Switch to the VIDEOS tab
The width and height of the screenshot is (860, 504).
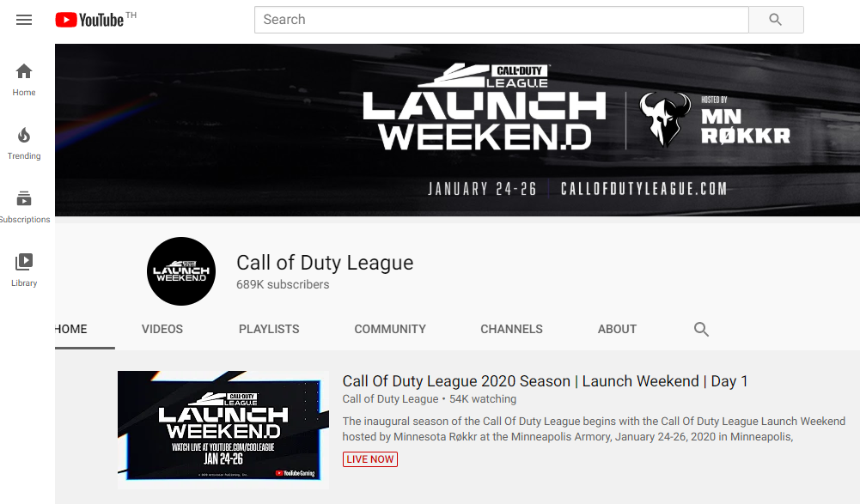point(162,329)
